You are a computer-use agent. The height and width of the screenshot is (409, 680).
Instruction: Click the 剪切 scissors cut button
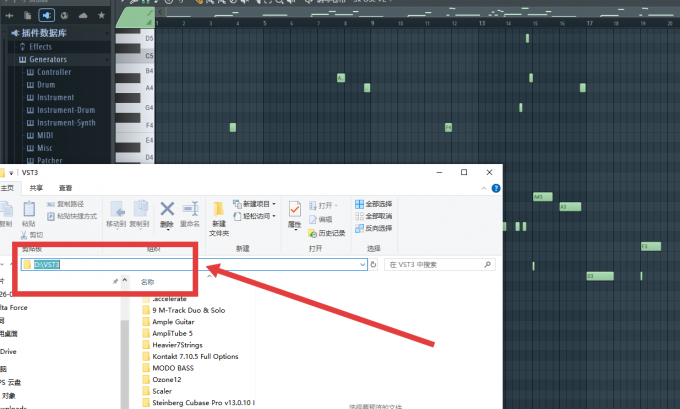[x=32, y=235]
